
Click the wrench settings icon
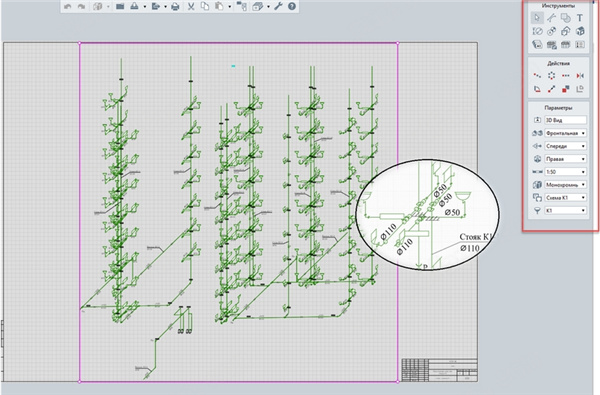coord(278,7)
